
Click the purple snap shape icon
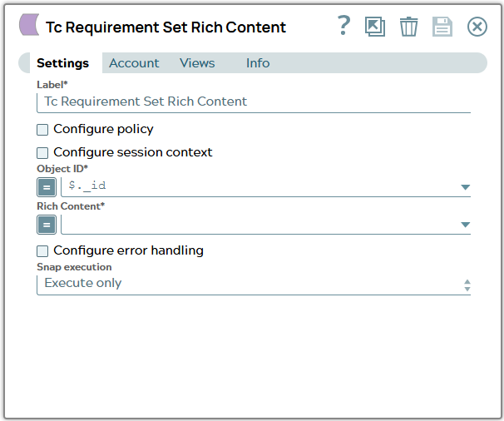point(29,24)
